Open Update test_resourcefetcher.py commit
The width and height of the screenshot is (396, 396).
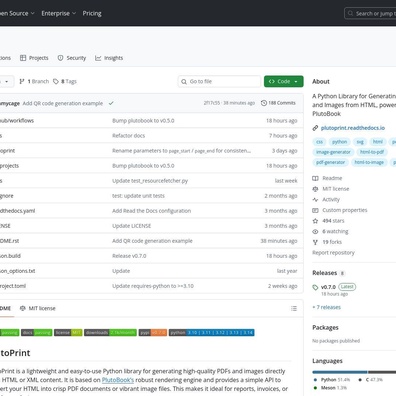click(x=150, y=181)
